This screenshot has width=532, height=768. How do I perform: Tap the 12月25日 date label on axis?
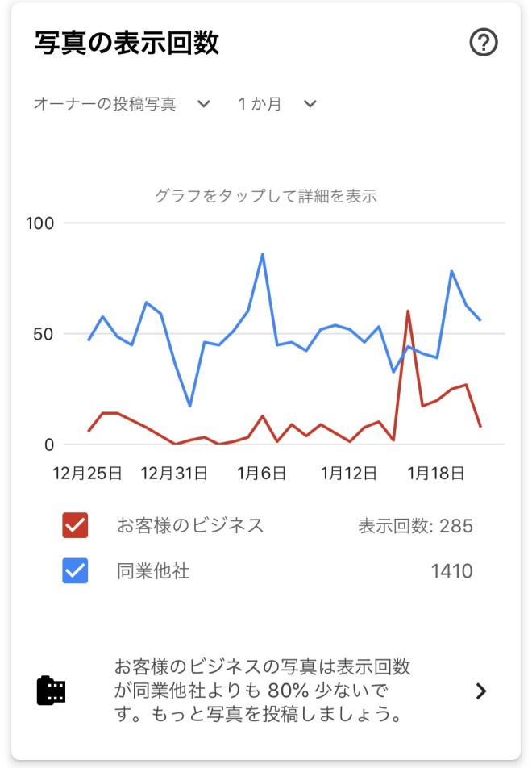[88, 473]
